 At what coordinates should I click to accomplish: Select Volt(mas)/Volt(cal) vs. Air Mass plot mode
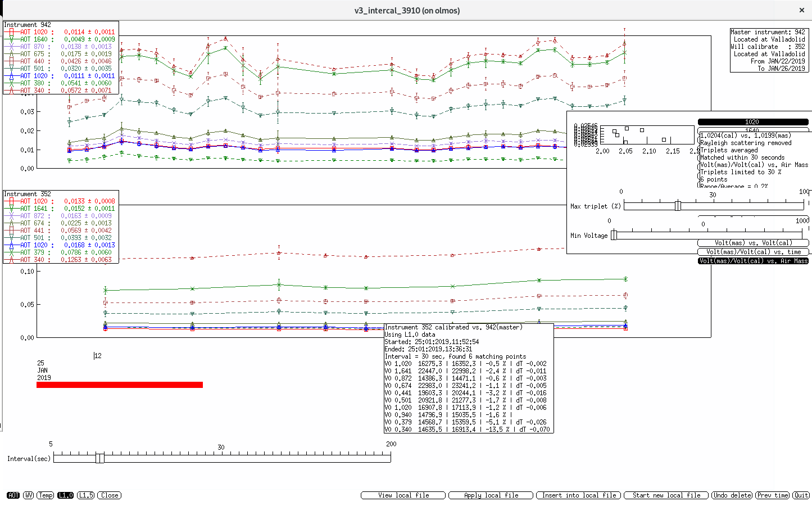(753, 261)
